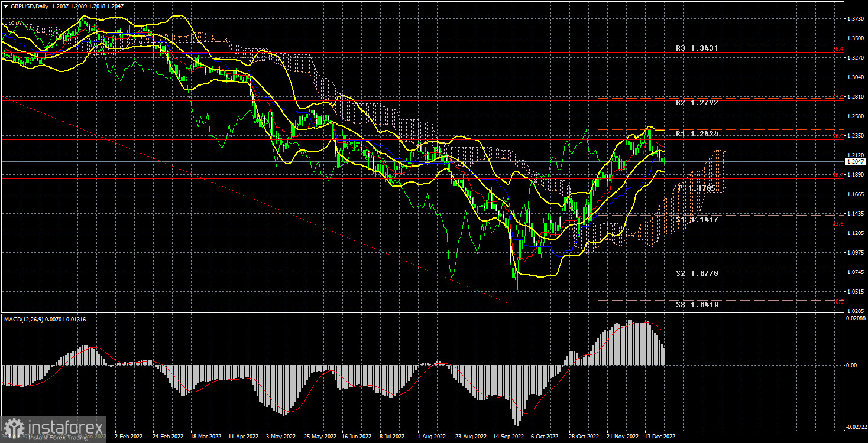Click the 1.0975 price axis value
This screenshot has height=443, width=868.
tap(856, 253)
